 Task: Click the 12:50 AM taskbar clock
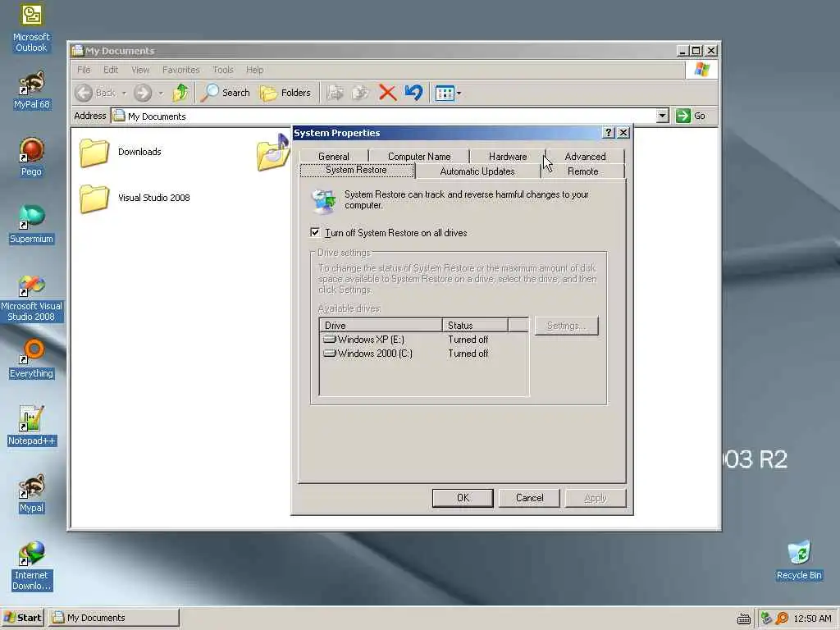pyautogui.click(x=812, y=619)
